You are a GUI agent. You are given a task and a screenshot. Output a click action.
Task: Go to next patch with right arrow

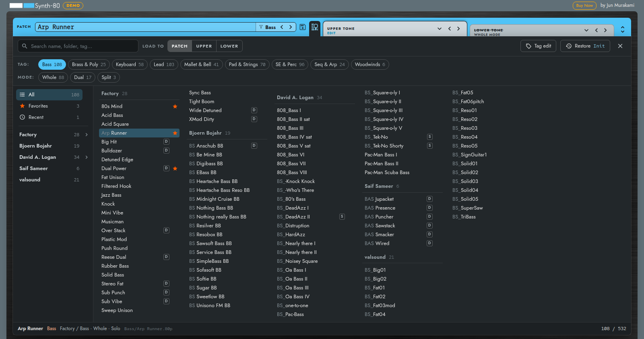(291, 27)
